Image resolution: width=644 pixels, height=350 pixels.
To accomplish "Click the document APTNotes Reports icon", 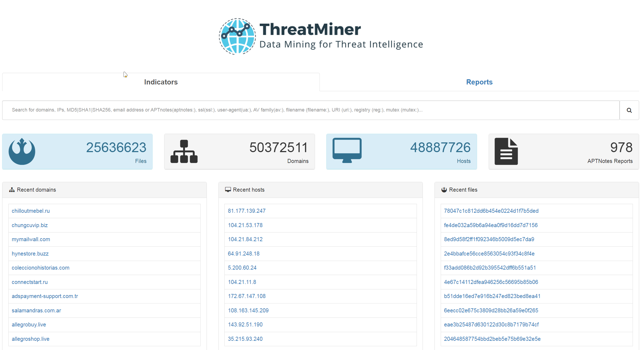I will pyautogui.click(x=506, y=152).
